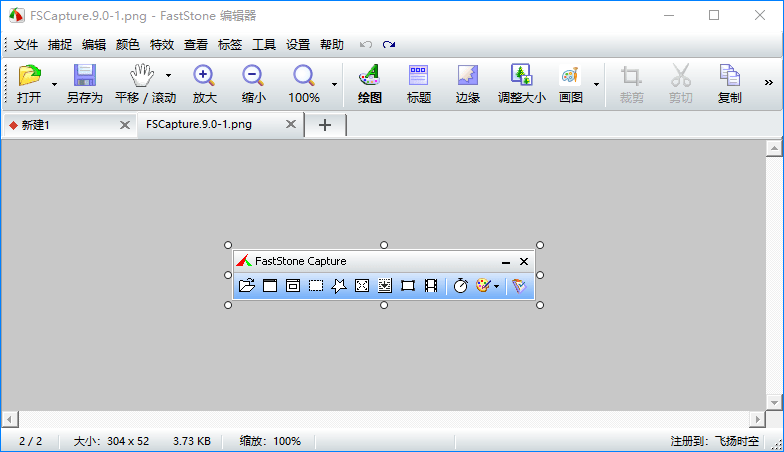784x452 pixels.
Task: Click the 大小: 304 x 52 status entry
Action: click(x=112, y=441)
